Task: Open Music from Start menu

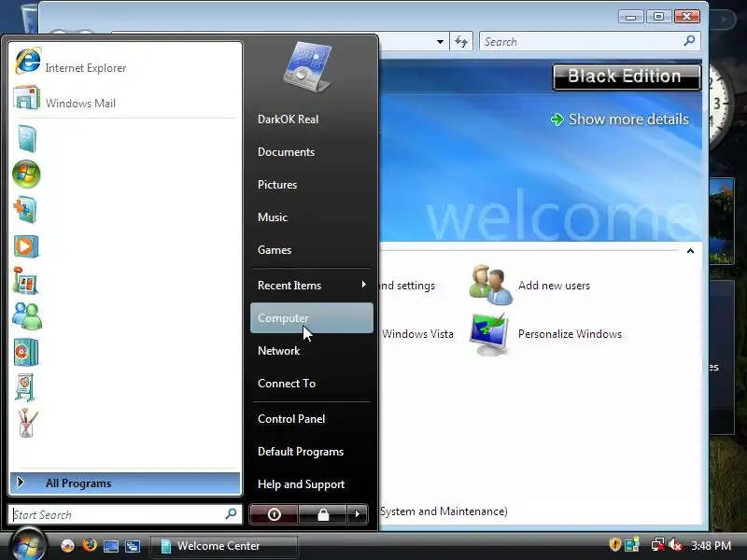Action: (x=312, y=217)
